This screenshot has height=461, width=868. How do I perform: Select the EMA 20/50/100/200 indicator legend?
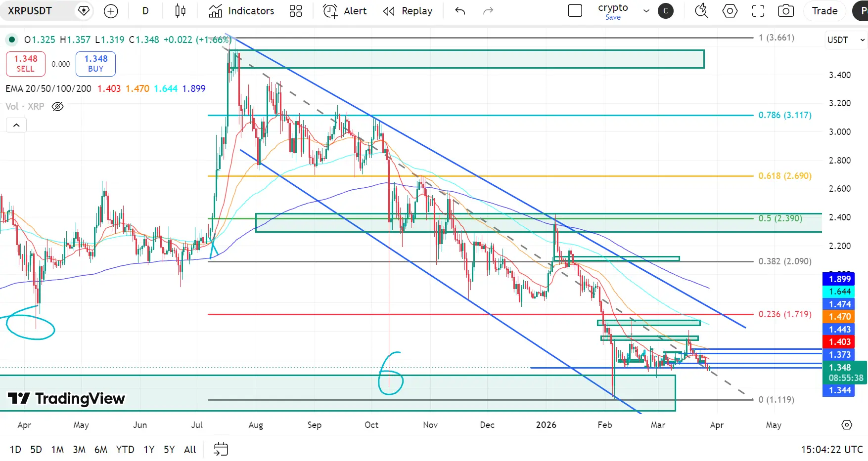pos(48,88)
